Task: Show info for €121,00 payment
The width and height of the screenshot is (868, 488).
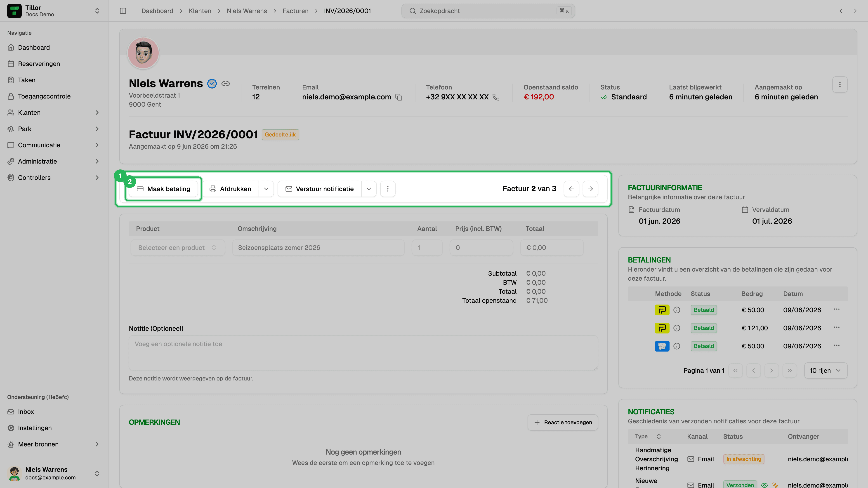Action: [677, 328]
